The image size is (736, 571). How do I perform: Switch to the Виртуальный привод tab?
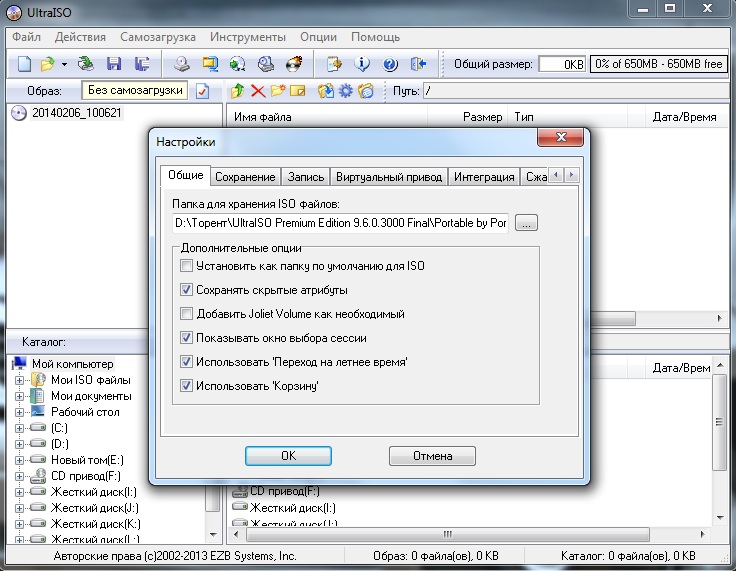[389, 177]
